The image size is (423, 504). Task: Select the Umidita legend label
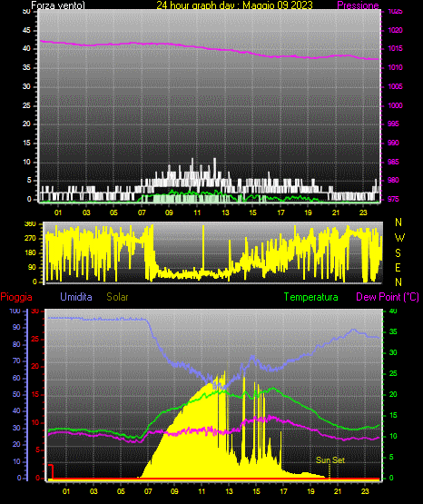tap(76, 297)
